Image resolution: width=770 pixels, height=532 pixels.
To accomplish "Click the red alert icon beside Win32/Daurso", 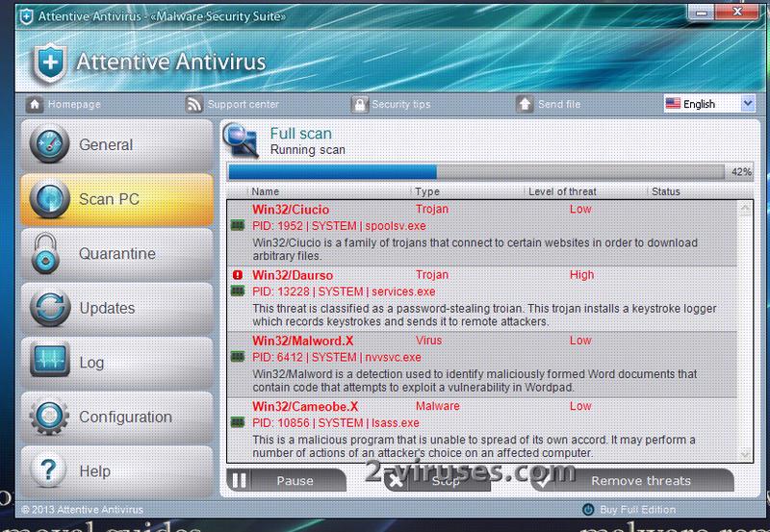I will coord(238,275).
